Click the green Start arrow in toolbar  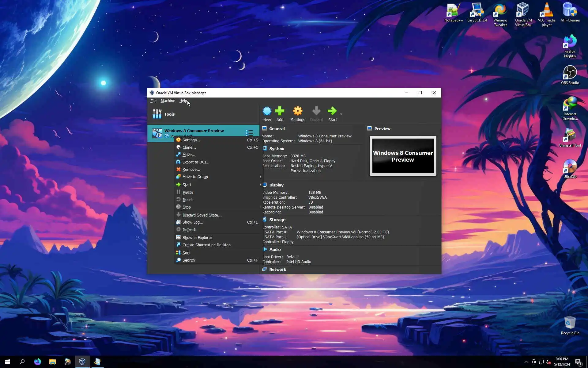332,112
